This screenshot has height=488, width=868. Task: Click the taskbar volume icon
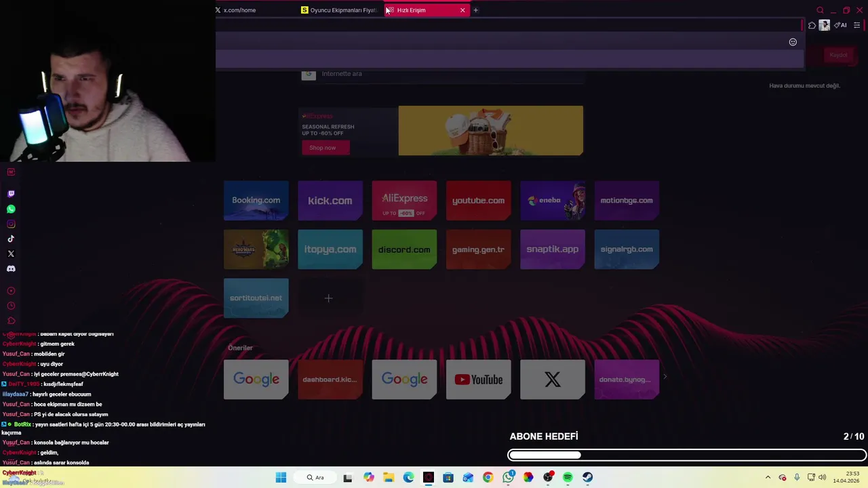pos(822,477)
